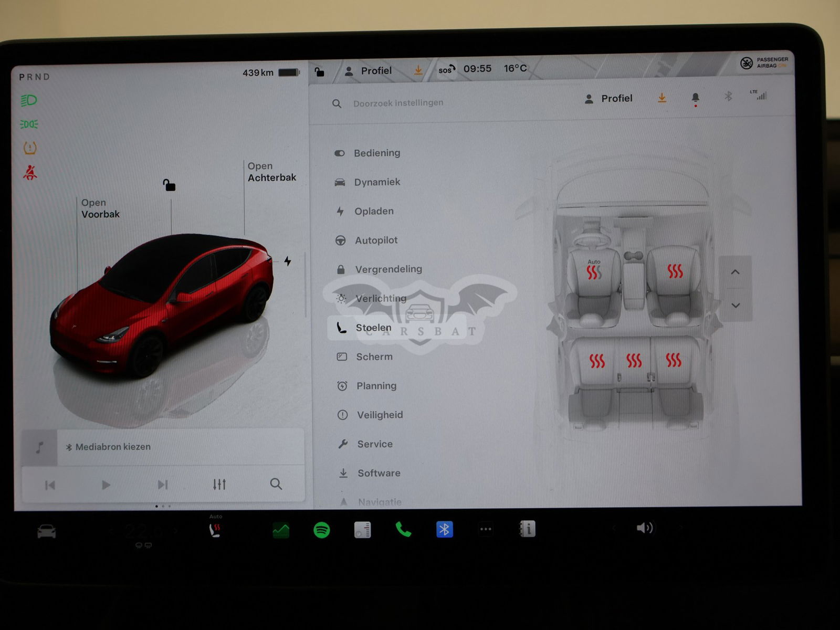Click the down chevron beside the seat diagram
This screenshot has width=840, height=630.
pos(736,305)
